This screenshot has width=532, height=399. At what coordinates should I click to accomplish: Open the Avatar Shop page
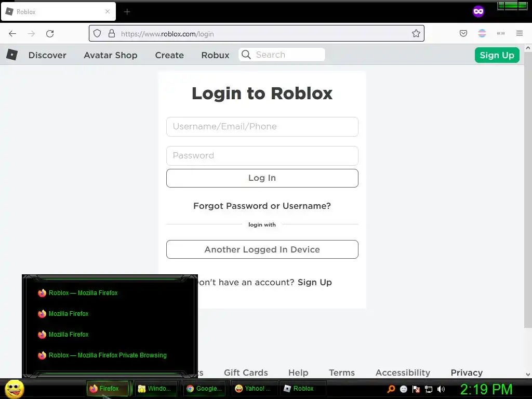point(111,55)
